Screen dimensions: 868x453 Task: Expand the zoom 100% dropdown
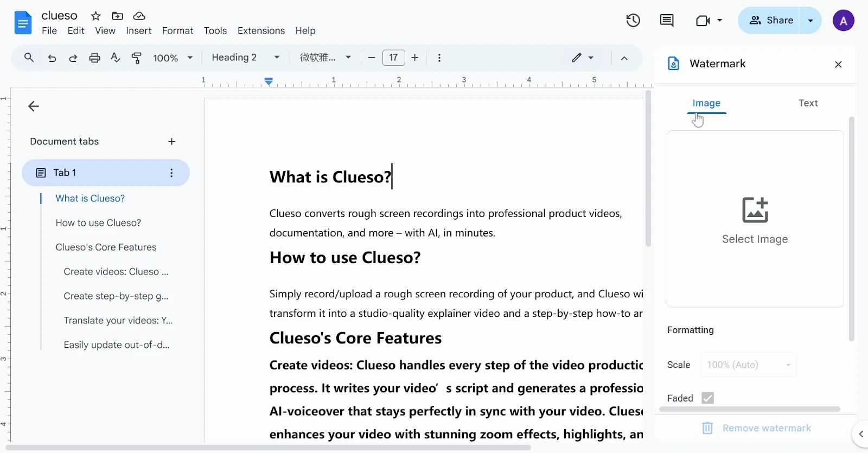coord(173,58)
